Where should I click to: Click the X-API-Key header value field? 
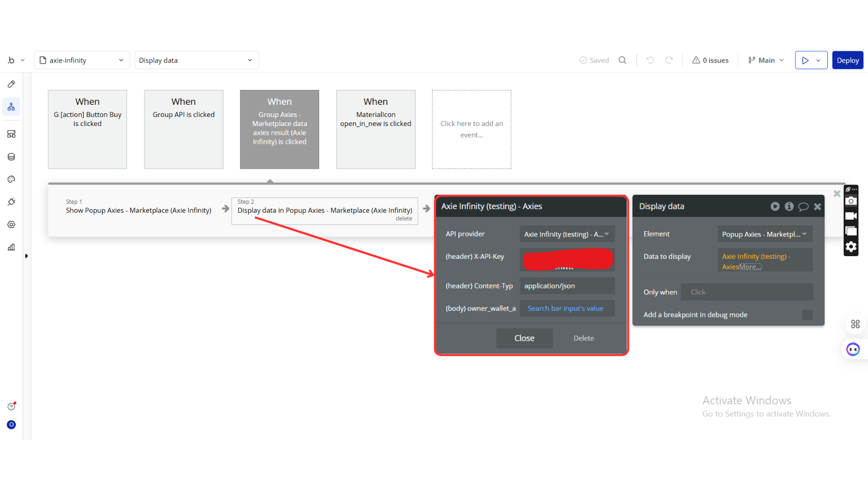pyautogui.click(x=567, y=259)
